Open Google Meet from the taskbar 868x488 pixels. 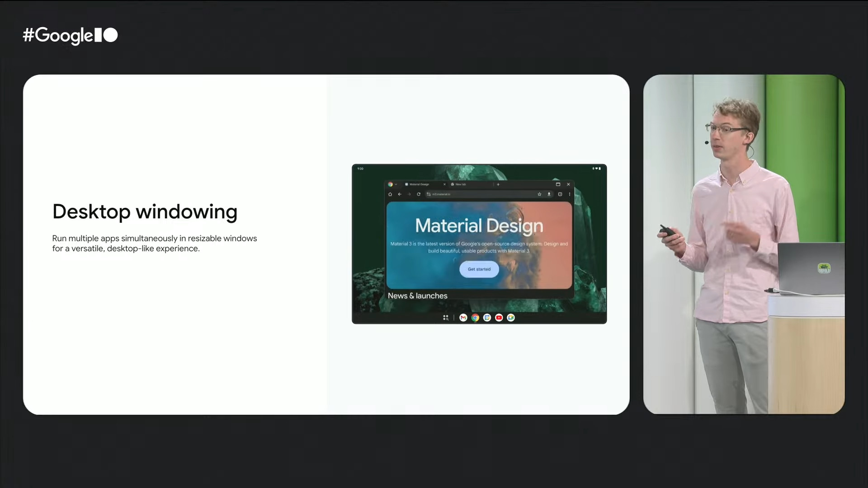click(511, 318)
